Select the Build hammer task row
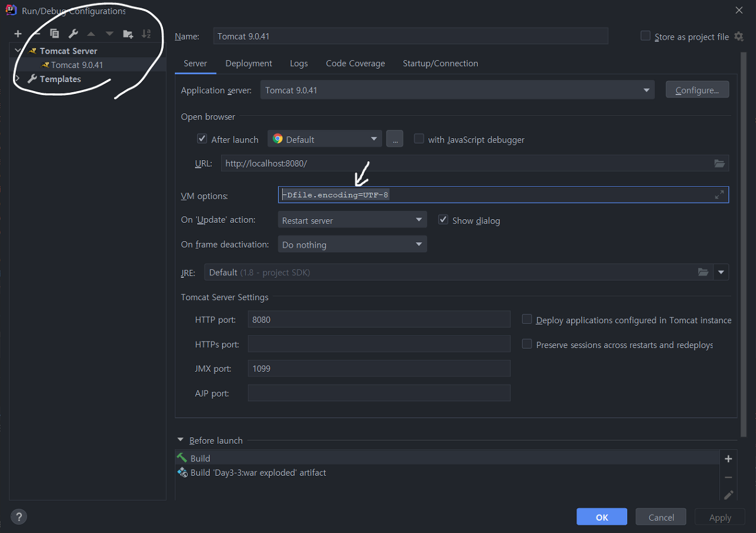This screenshot has height=533, width=756. 447,458
